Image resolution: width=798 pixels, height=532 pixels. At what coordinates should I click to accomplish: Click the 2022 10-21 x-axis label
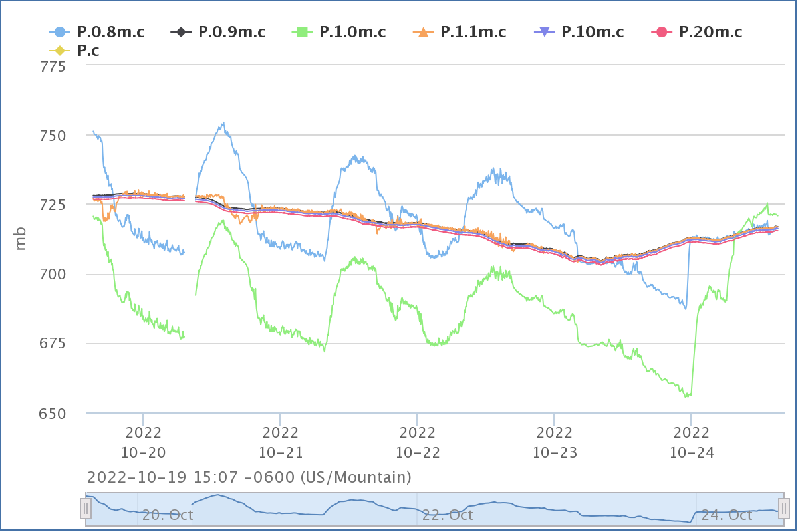click(280, 442)
